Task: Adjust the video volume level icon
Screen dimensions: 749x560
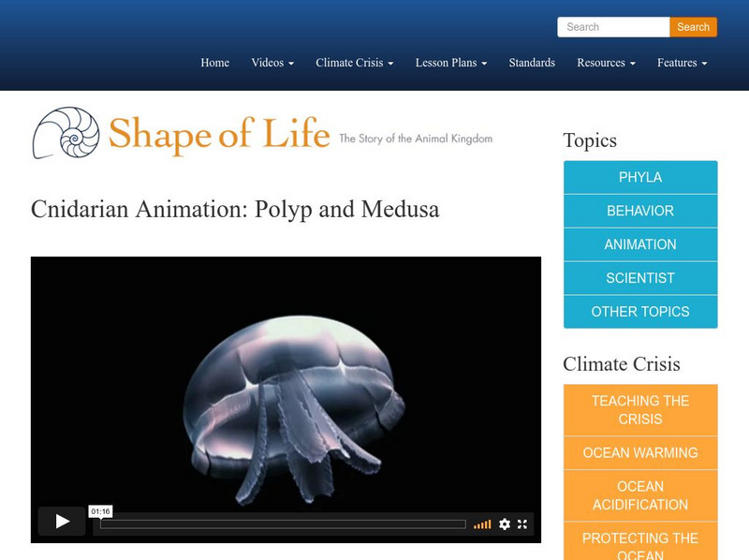Action: tap(483, 524)
